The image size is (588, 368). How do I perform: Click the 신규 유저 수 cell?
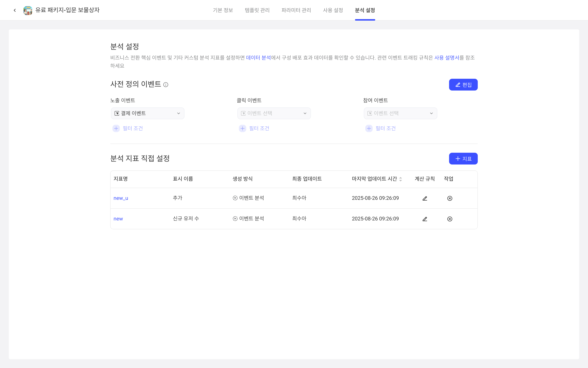[x=186, y=219]
